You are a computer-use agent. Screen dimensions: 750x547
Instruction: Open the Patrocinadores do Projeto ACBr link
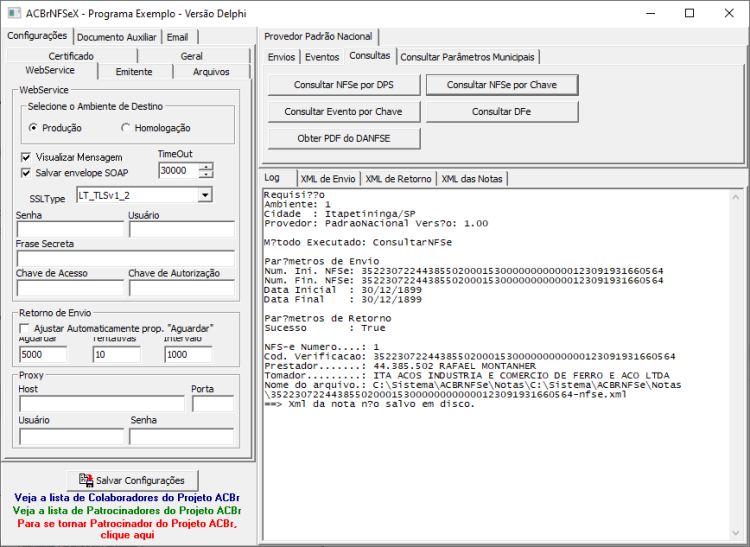point(127,511)
